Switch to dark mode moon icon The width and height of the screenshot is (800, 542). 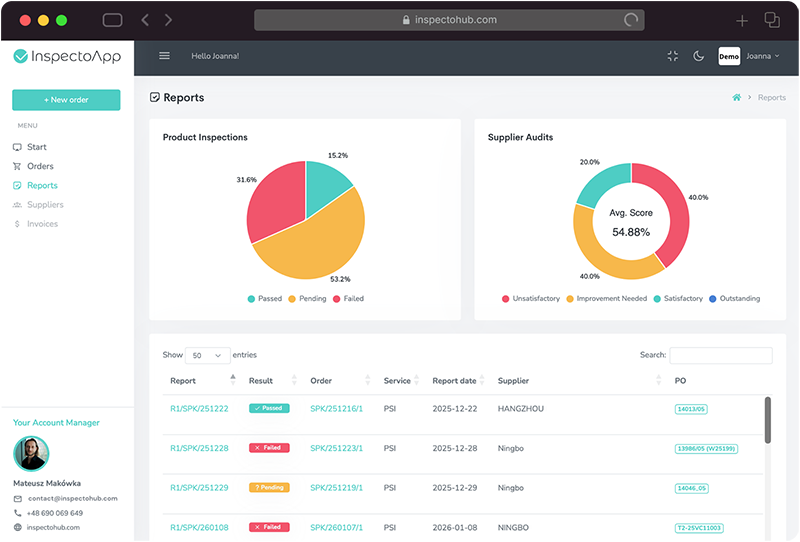click(x=698, y=56)
